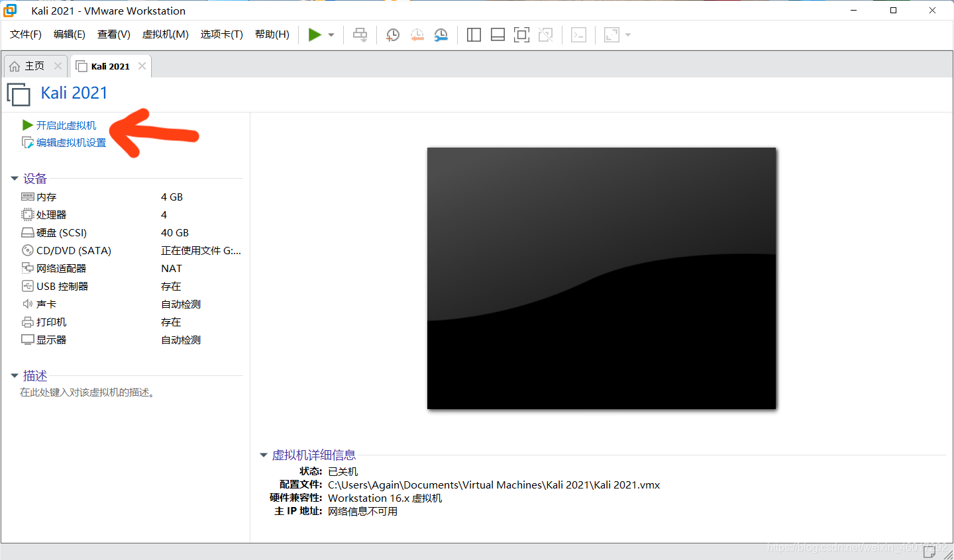The width and height of the screenshot is (954, 560).
Task: Maximize the VMware Workstation window
Action: coord(893,11)
